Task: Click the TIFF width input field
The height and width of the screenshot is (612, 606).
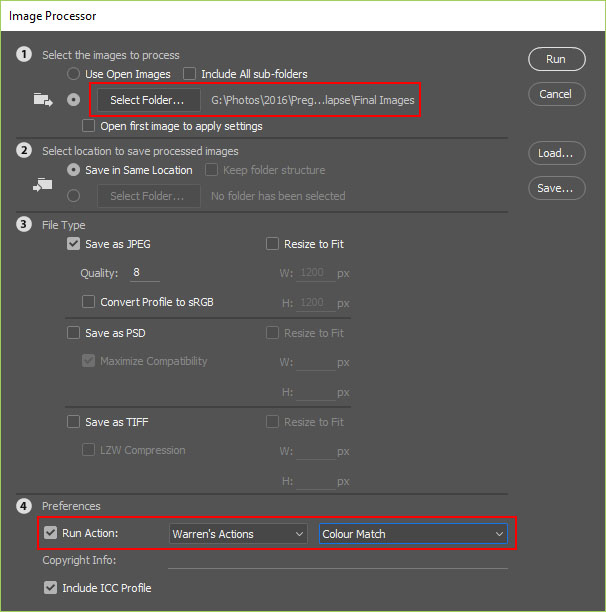Action: pos(316,451)
